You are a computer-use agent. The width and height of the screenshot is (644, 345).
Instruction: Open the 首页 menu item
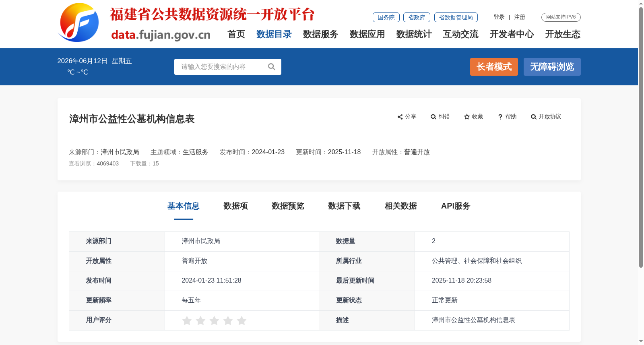click(236, 34)
